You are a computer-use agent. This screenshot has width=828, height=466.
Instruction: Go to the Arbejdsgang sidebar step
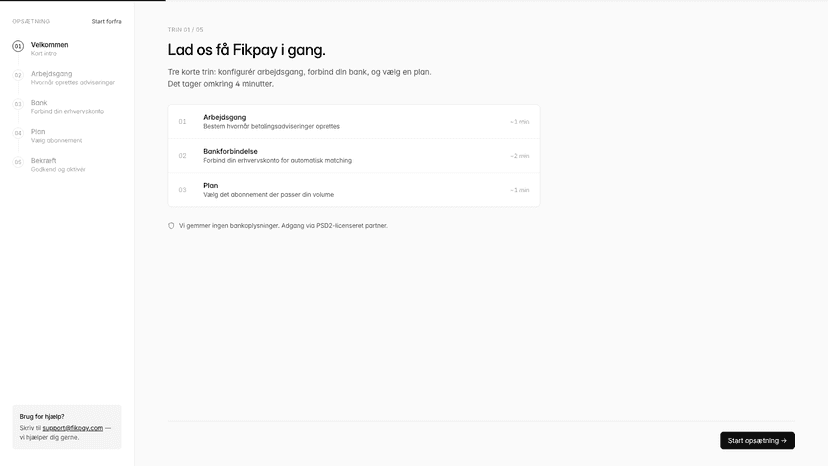click(x=67, y=78)
